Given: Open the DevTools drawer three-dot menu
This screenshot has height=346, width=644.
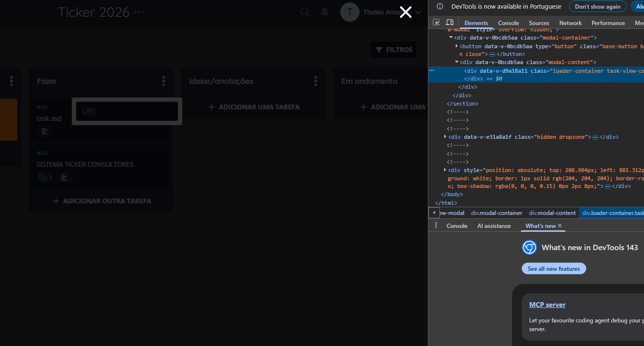Looking at the screenshot, I should tap(436, 226).
